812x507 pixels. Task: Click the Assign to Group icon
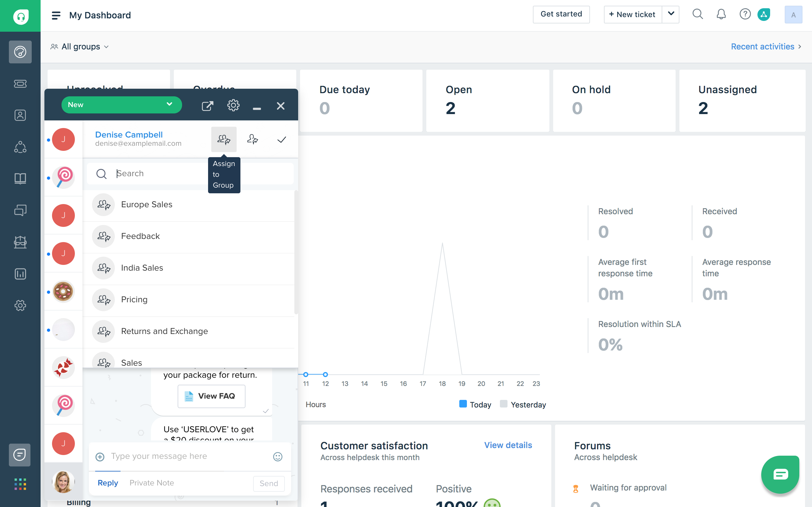224,139
